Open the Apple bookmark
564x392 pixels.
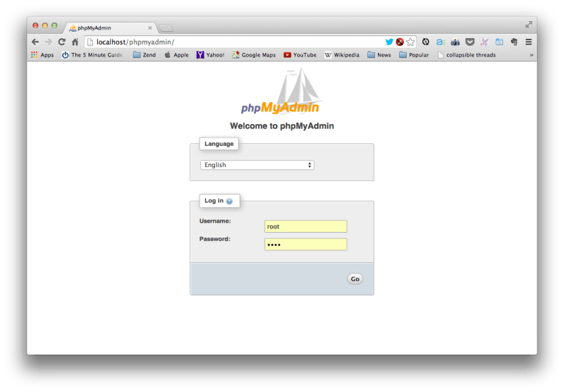coord(177,55)
